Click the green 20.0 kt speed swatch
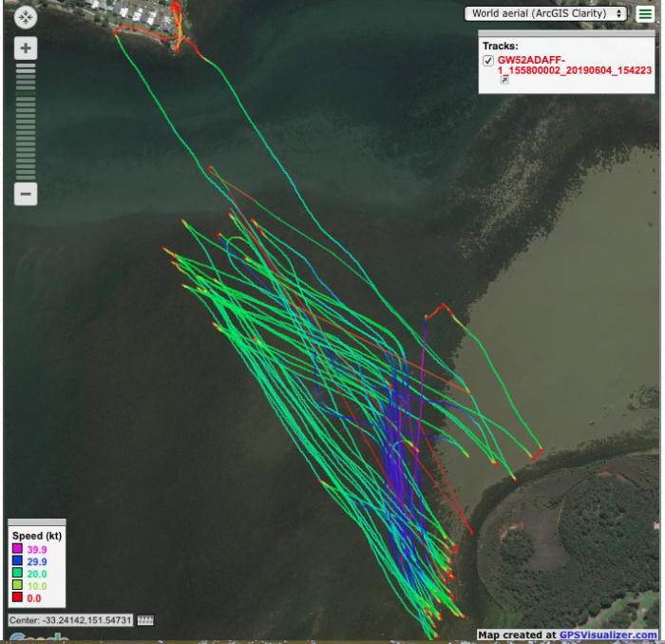The height and width of the screenshot is (644, 665). pyautogui.click(x=17, y=575)
